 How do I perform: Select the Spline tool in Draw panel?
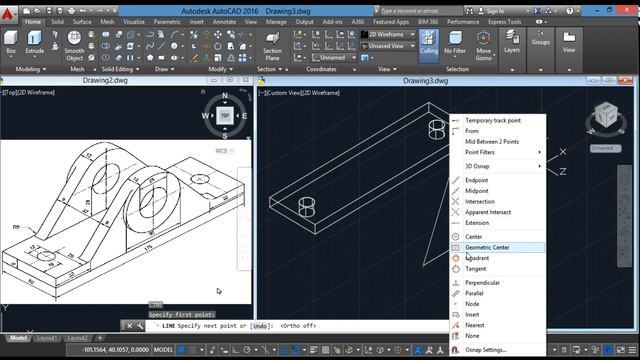click(x=150, y=46)
